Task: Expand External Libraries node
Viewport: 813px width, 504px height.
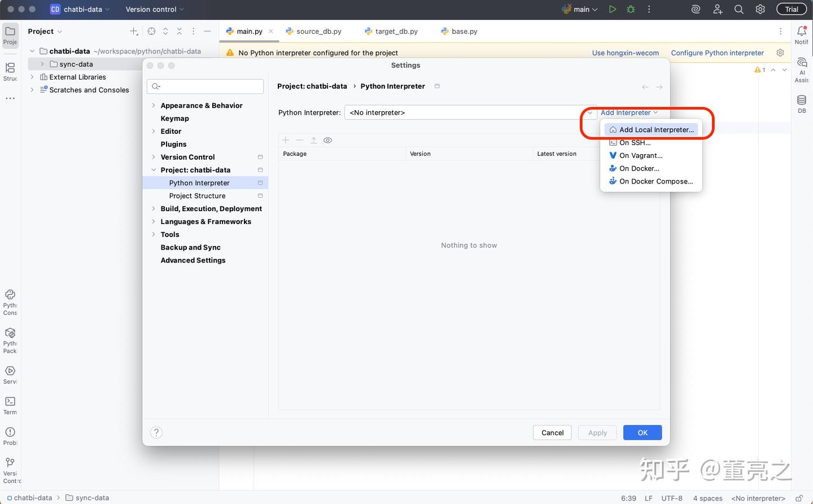Action: pyautogui.click(x=32, y=77)
